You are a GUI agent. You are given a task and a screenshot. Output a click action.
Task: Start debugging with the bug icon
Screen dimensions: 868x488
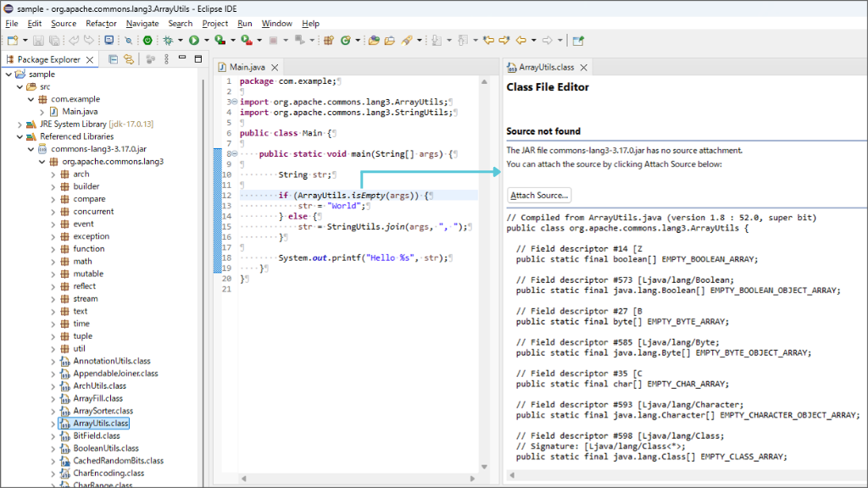[169, 40]
